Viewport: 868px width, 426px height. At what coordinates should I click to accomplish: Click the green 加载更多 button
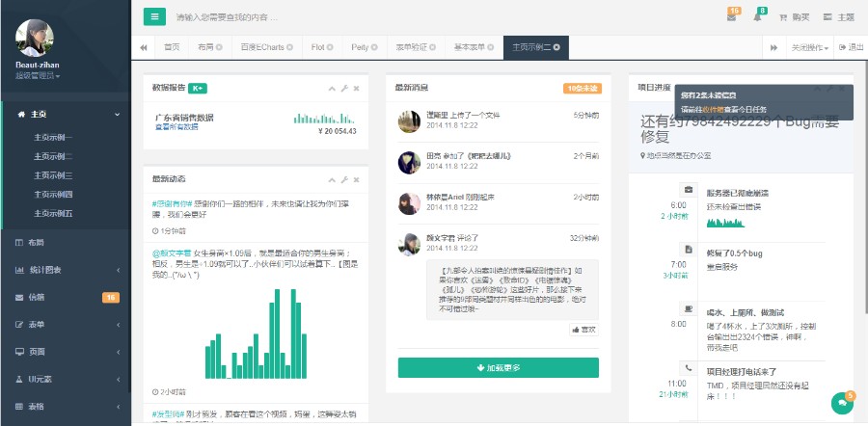tap(499, 368)
